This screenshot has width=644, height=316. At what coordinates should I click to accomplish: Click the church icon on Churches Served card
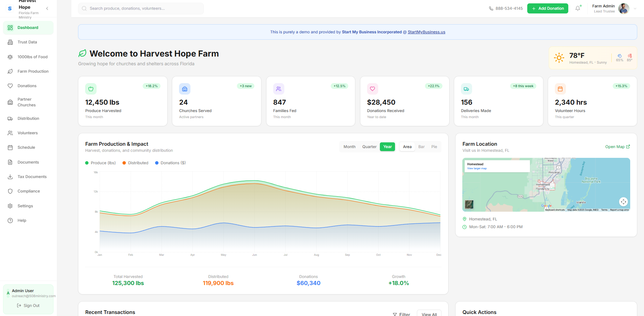click(x=185, y=89)
